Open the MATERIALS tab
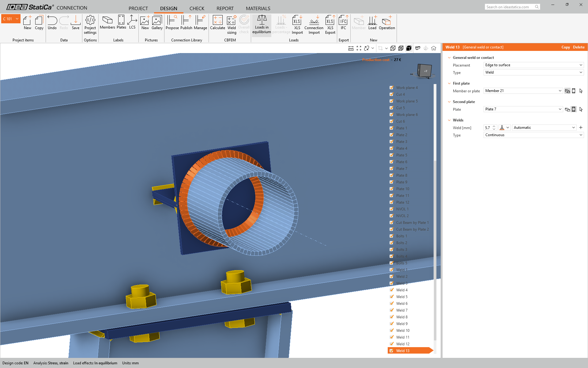588x368 pixels. tap(258, 8)
